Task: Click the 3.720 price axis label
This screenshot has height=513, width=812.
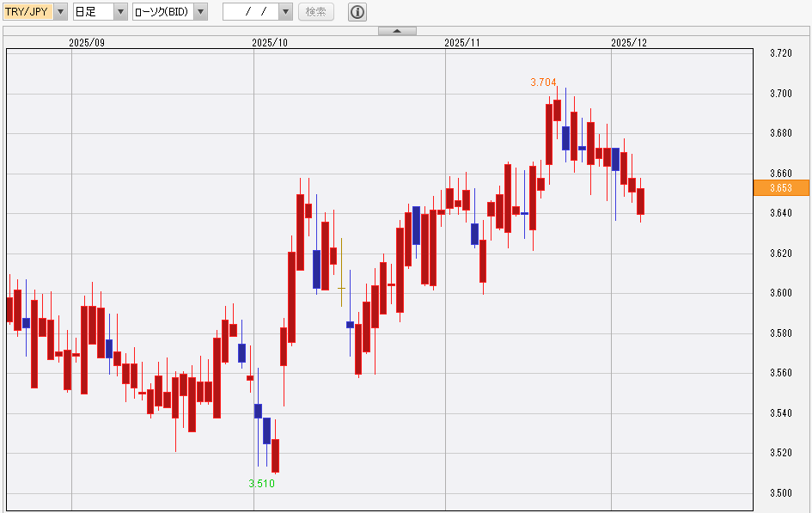Action: [x=781, y=53]
